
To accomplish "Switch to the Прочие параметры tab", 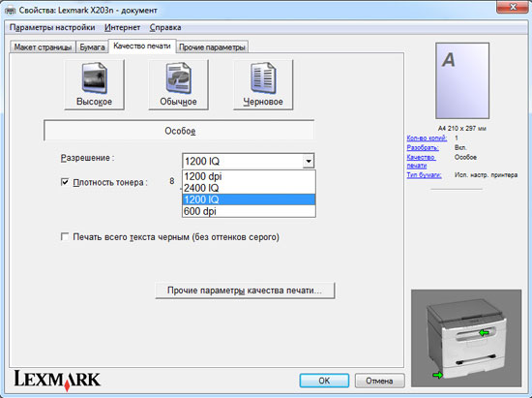I will (x=212, y=47).
